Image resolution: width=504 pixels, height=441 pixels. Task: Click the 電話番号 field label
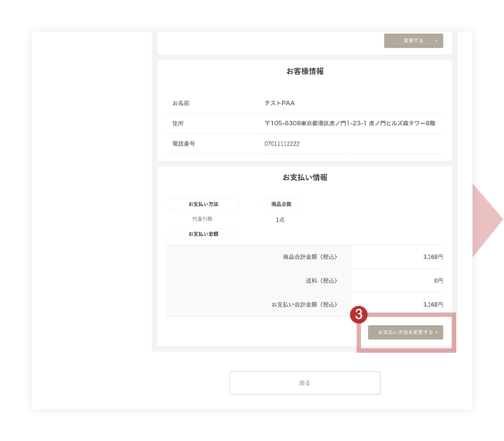click(x=183, y=144)
